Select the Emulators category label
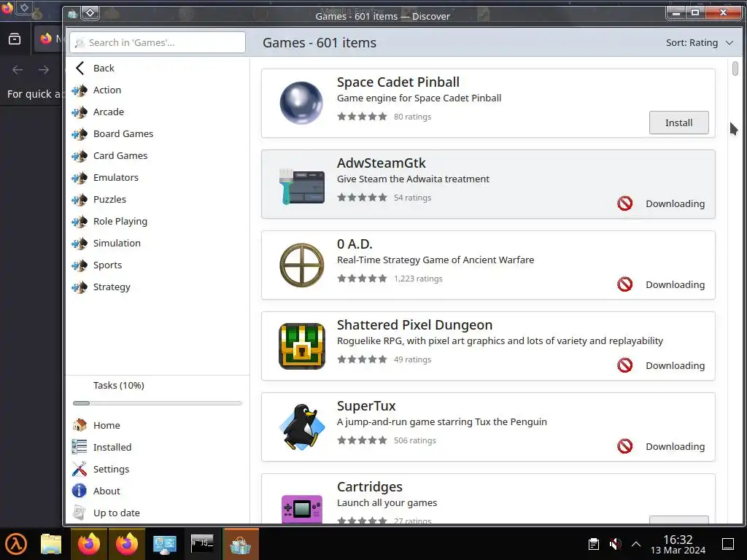This screenshot has height=560, width=747. coord(116,178)
